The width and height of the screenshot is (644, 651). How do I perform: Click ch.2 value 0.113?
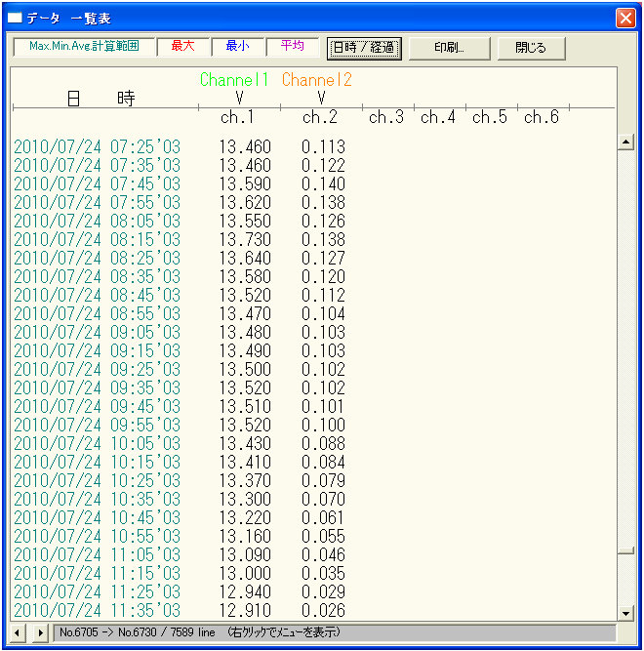(323, 147)
